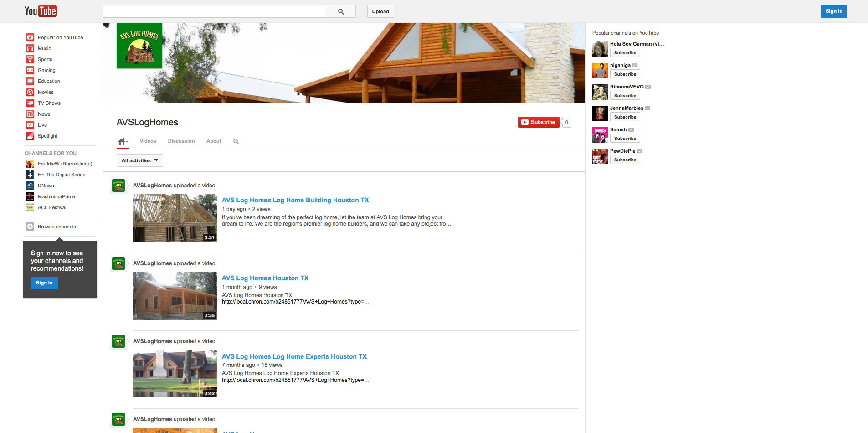This screenshot has width=868, height=433.
Task: Subscribe to the PewDiePie channel
Action: [x=625, y=160]
